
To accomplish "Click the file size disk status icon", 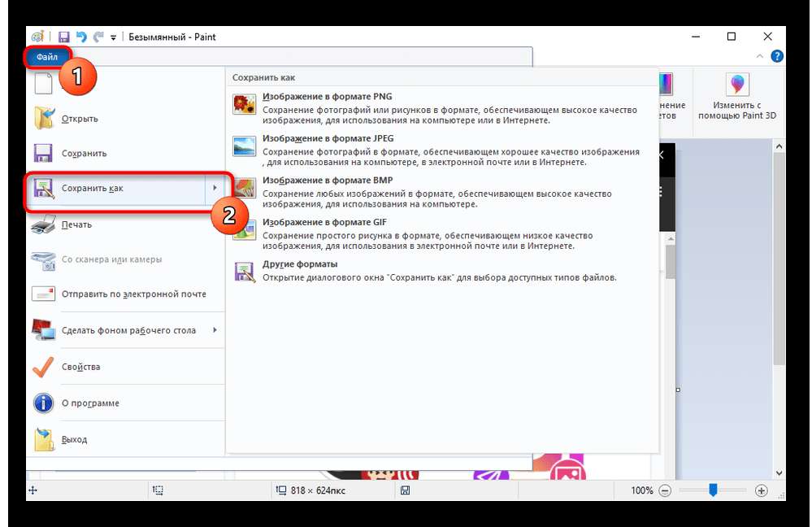I will 405,490.
